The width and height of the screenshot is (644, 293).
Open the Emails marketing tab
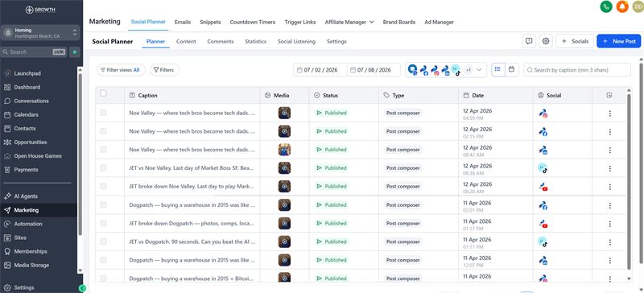click(183, 23)
